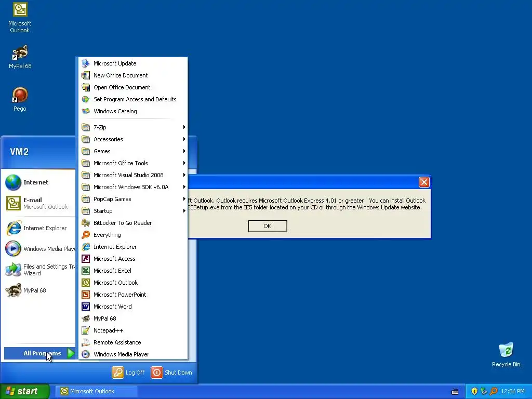Open Files and Settings Transfer Wizard
The height and width of the screenshot is (399, 532).
pos(39,270)
